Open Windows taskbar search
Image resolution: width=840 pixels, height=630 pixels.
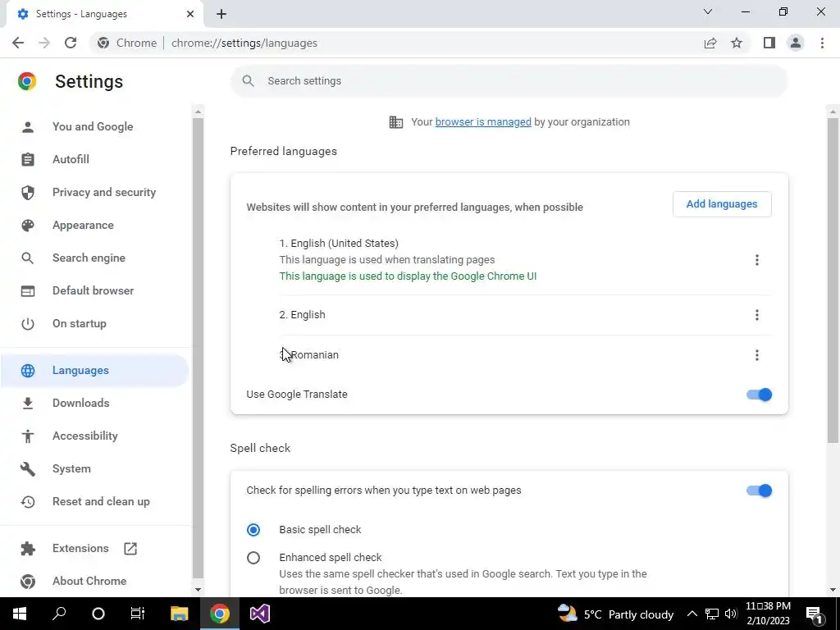[x=59, y=614]
